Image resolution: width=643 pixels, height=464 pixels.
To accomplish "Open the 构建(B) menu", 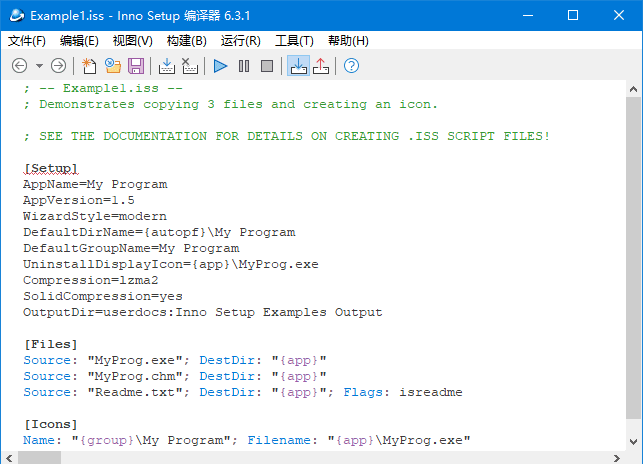I will point(187,41).
